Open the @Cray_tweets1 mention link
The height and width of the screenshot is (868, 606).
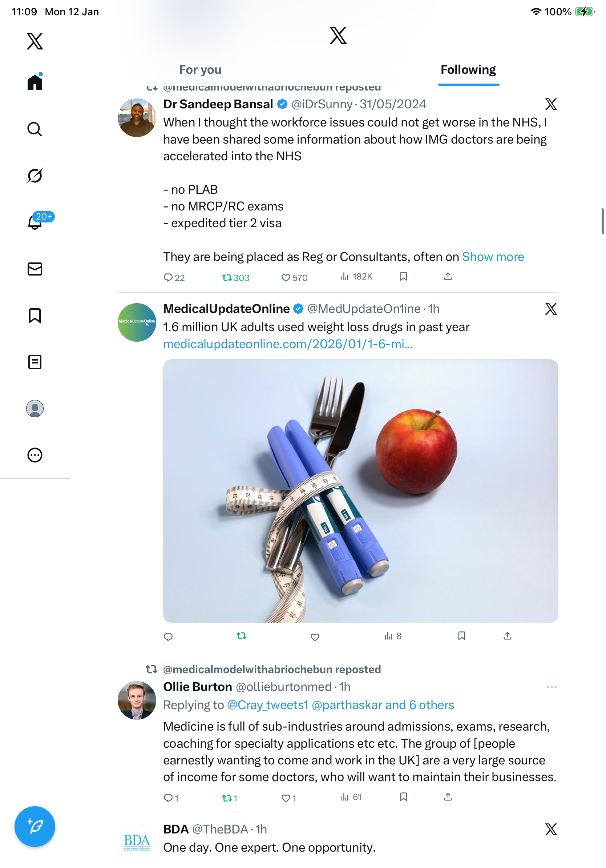coord(267,705)
